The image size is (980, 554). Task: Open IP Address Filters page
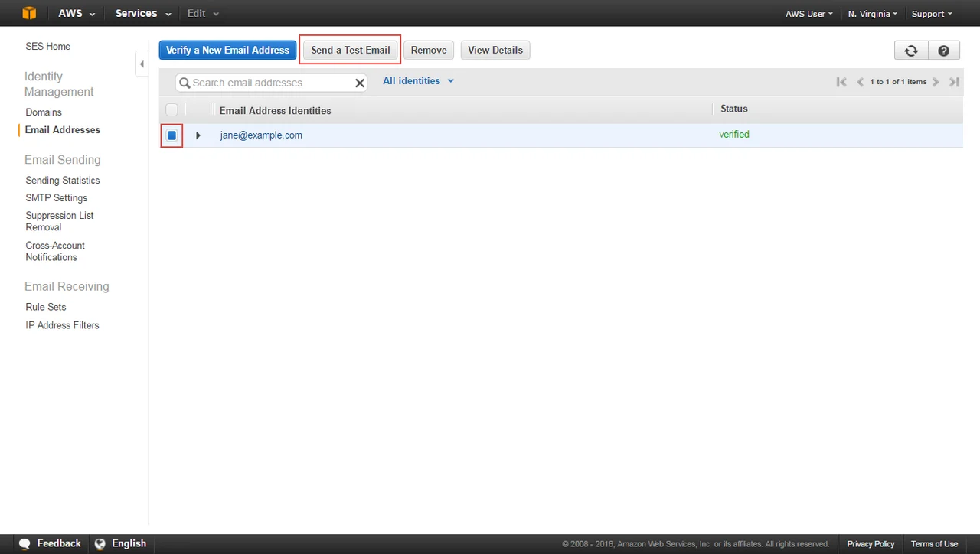[62, 325]
